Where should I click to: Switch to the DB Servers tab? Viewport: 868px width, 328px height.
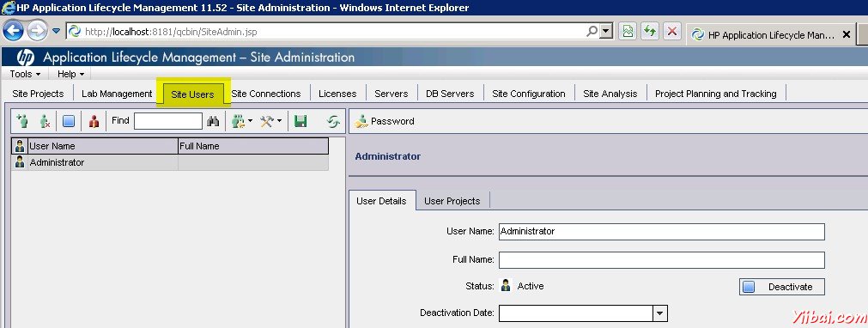(450, 94)
